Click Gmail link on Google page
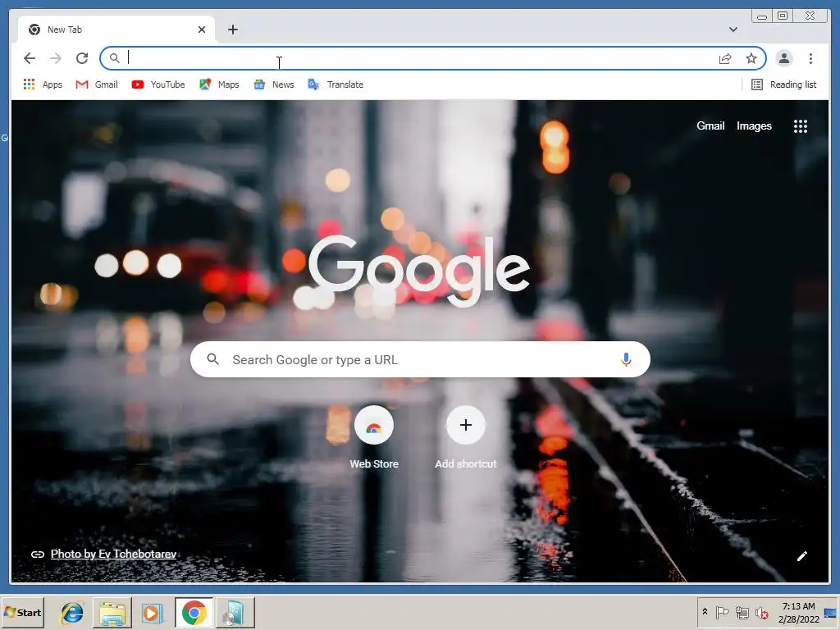Viewport: 840px width, 630px height. pos(710,126)
